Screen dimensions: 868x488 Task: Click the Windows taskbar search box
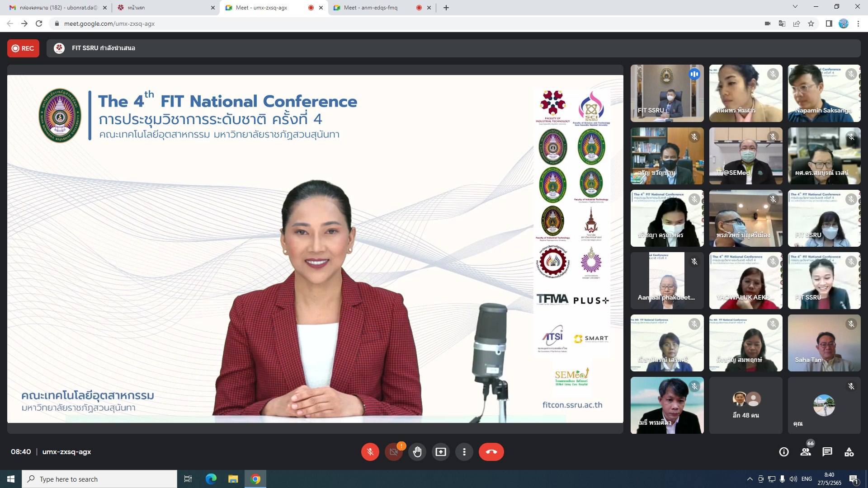point(99,479)
